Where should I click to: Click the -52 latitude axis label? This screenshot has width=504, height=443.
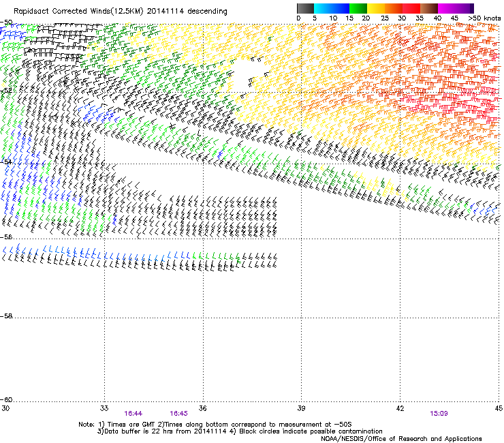coord(6,91)
